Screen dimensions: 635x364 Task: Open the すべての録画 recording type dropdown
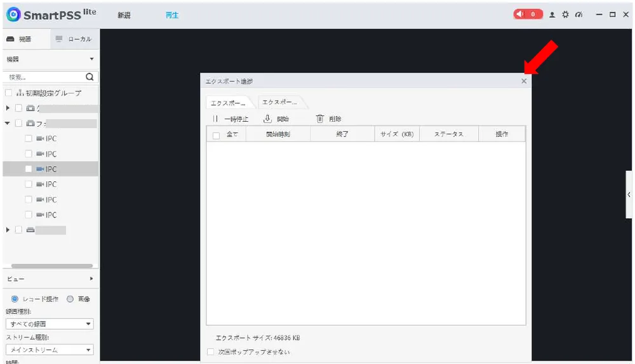click(50, 324)
